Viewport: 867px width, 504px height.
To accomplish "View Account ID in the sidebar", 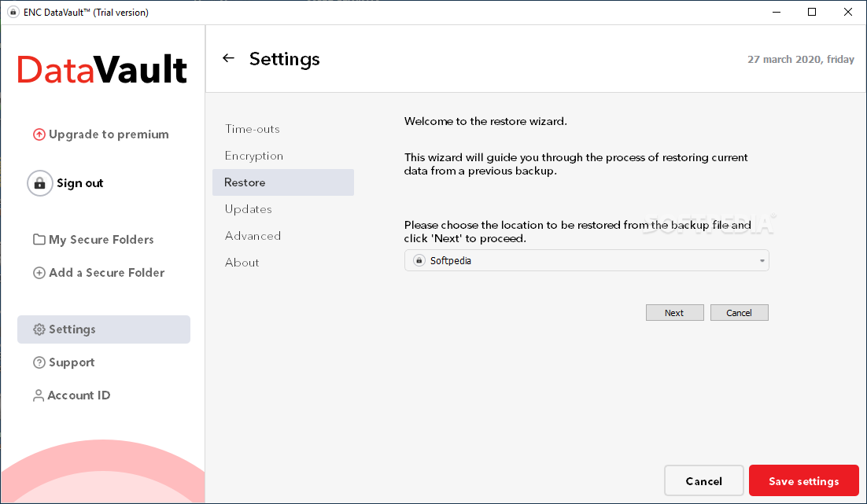I will pyautogui.click(x=79, y=395).
